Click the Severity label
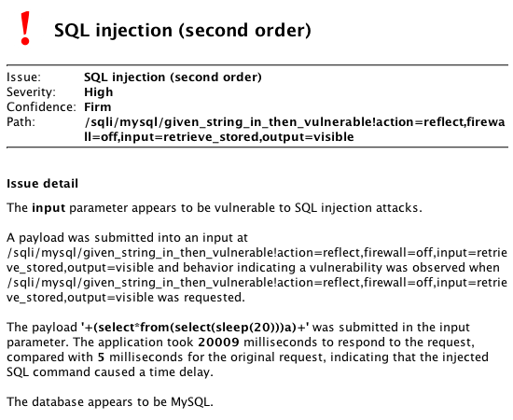The height and width of the screenshot is (420, 513). 31,92
